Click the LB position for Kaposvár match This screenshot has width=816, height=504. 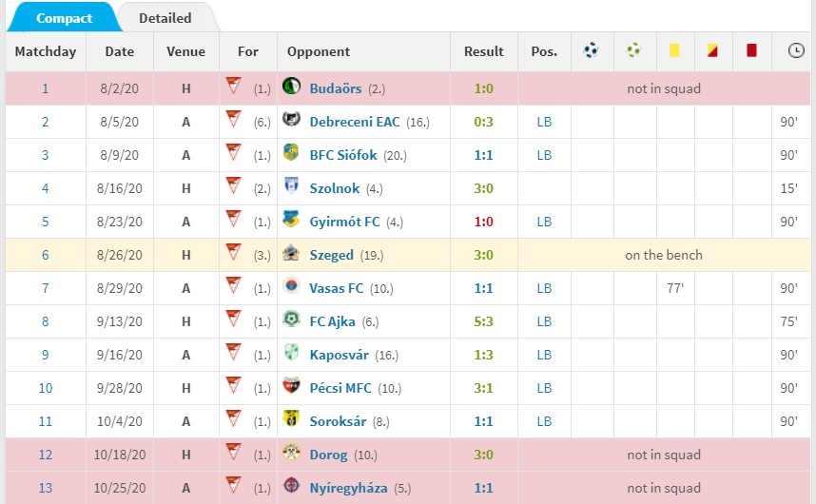(544, 355)
